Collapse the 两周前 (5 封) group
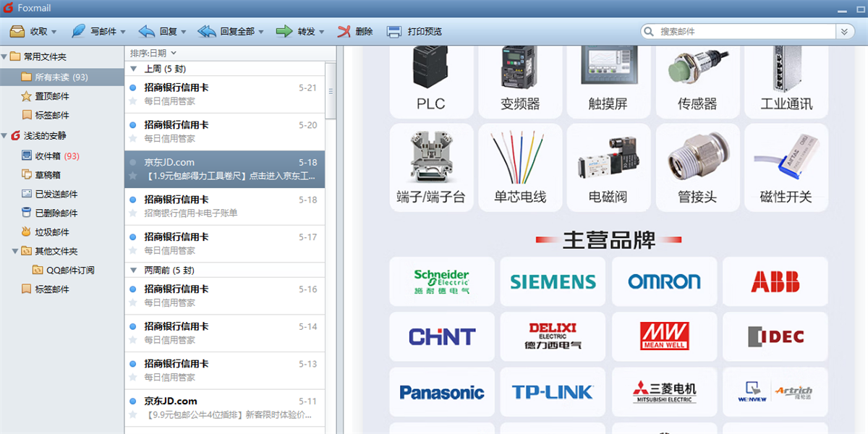Screen dimensions: 868x434 (133, 270)
